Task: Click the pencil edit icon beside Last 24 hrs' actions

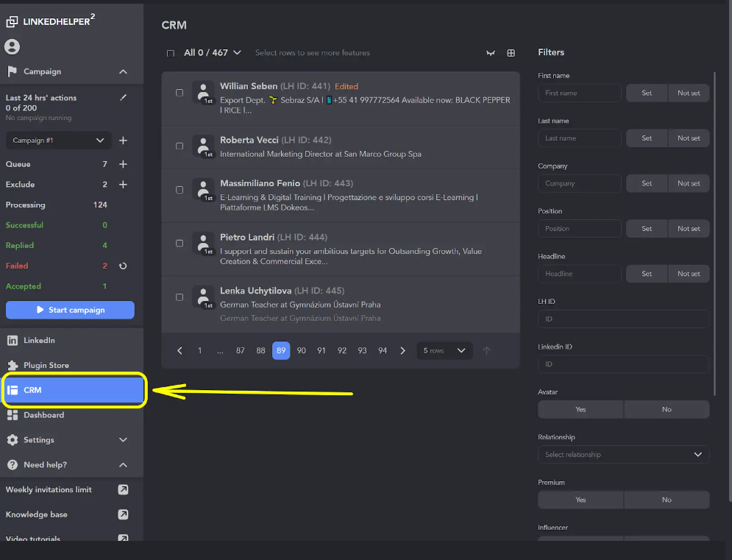Action: pos(123,96)
